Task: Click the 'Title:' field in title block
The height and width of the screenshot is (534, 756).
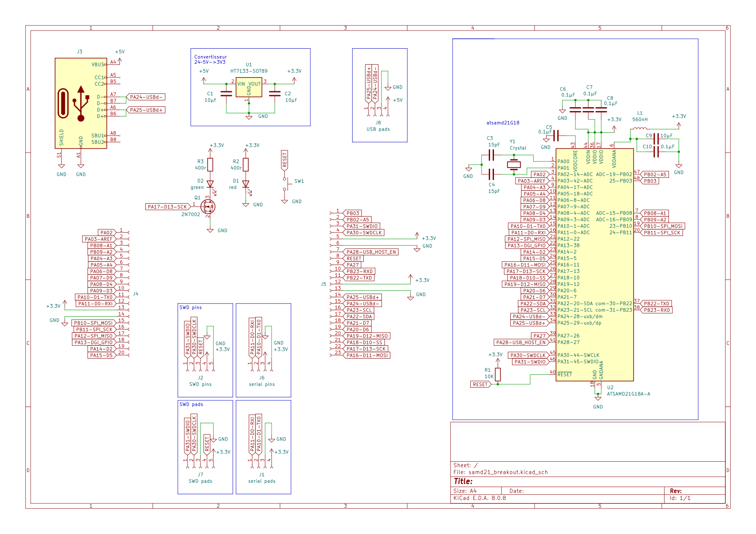Action: point(463,481)
